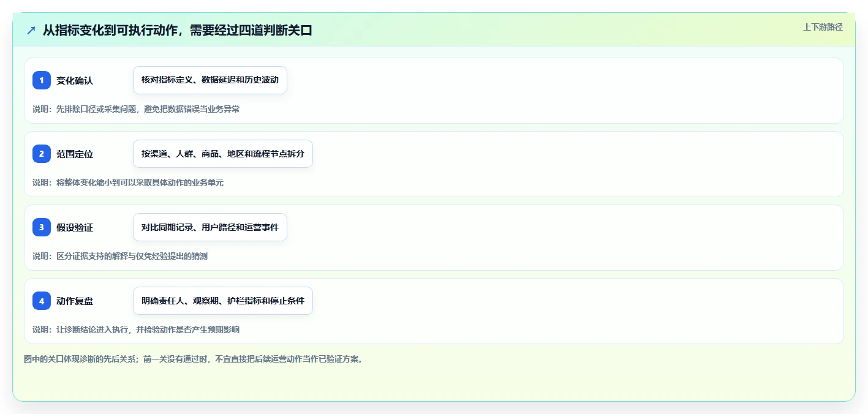This screenshot has height=414, width=868.
Task: Click the note starting 说明：将整体变化缩小
Action: point(128,183)
